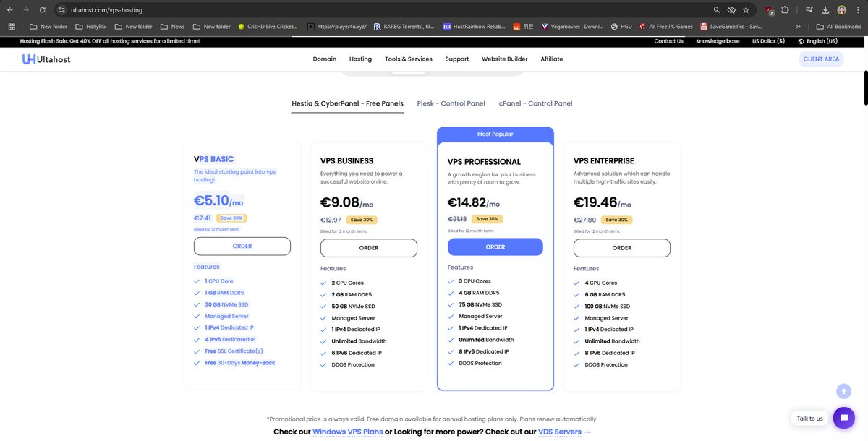Click the CLIENT AREA button

[x=821, y=59]
